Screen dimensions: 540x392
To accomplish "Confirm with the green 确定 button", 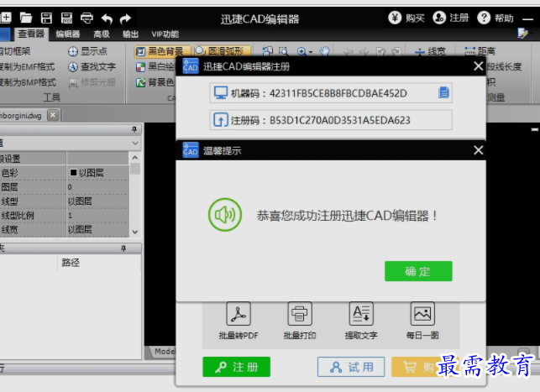I will tap(418, 271).
